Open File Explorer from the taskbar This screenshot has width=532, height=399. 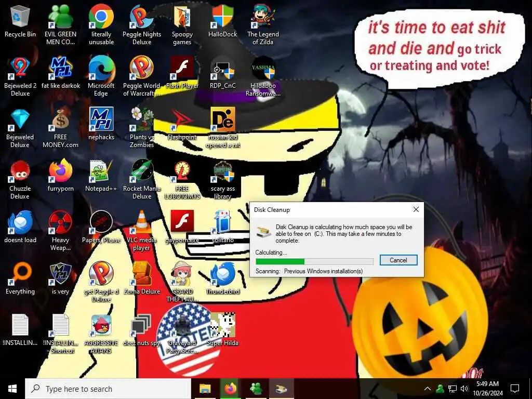[x=205, y=389]
